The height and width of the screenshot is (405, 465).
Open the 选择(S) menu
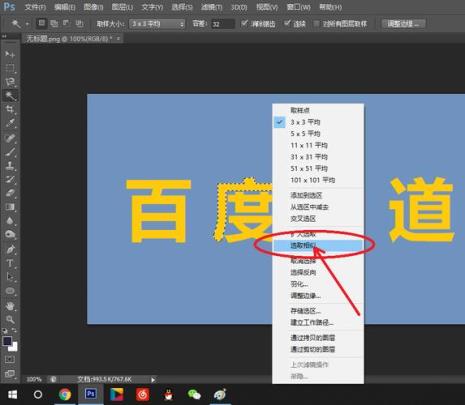182,7
